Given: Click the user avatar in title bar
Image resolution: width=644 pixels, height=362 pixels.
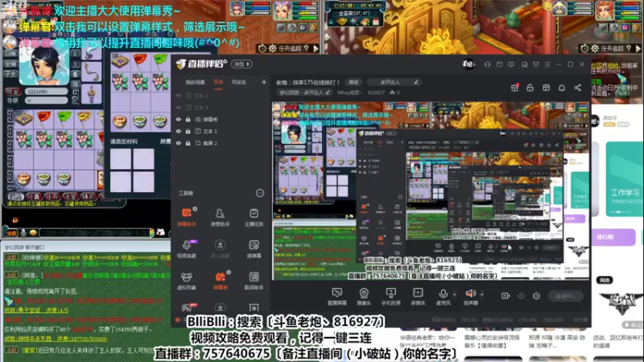Looking at the screenshot, I should point(469,64).
